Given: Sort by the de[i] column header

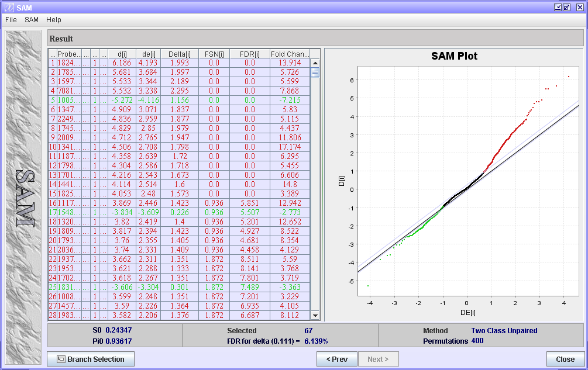Looking at the screenshot, I should pos(148,54).
